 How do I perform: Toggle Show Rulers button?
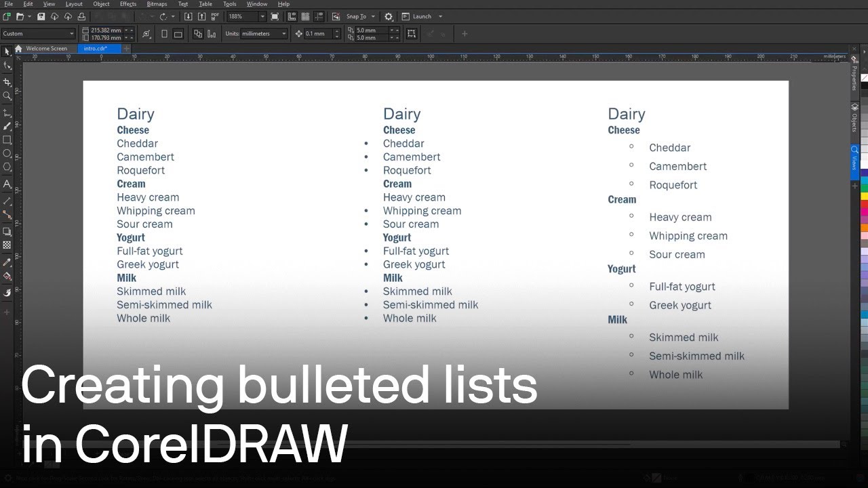click(292, 16)
